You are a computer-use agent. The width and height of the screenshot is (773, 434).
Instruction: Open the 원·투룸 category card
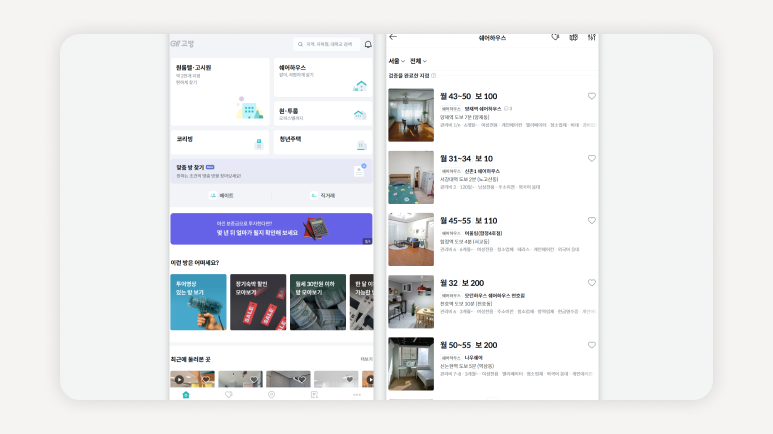click(323, 114)
